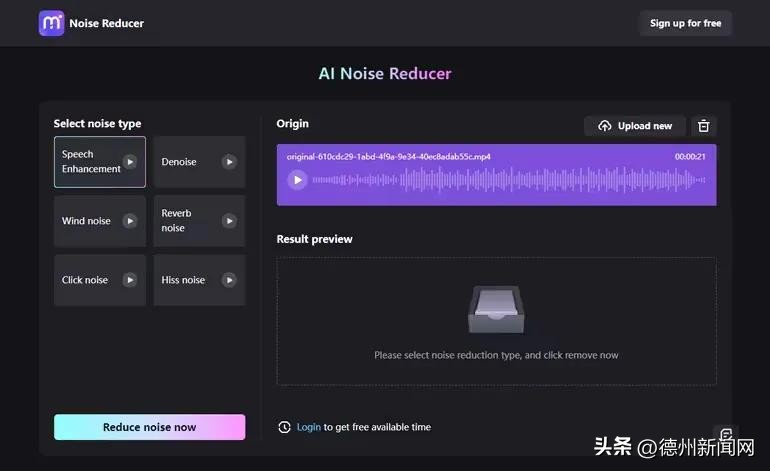Open the Login link
Screen dimensions: 770x471
tap(309, 427)
